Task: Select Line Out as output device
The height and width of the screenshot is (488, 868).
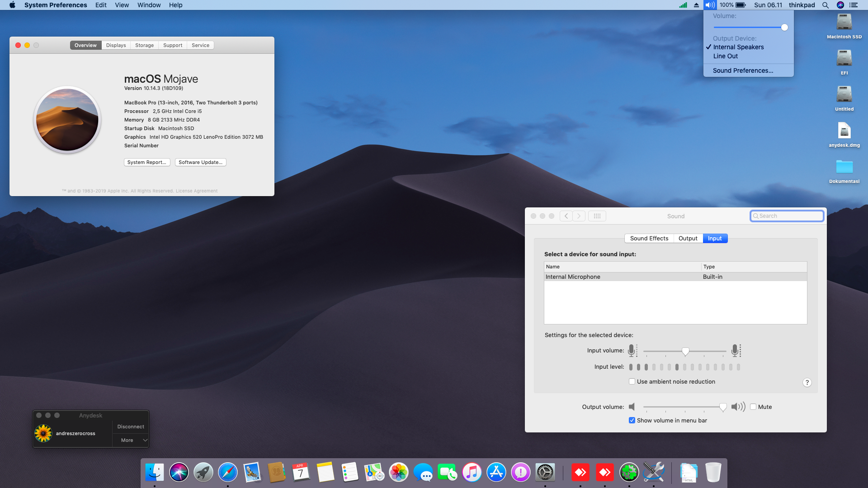Action: coord(726,56)
